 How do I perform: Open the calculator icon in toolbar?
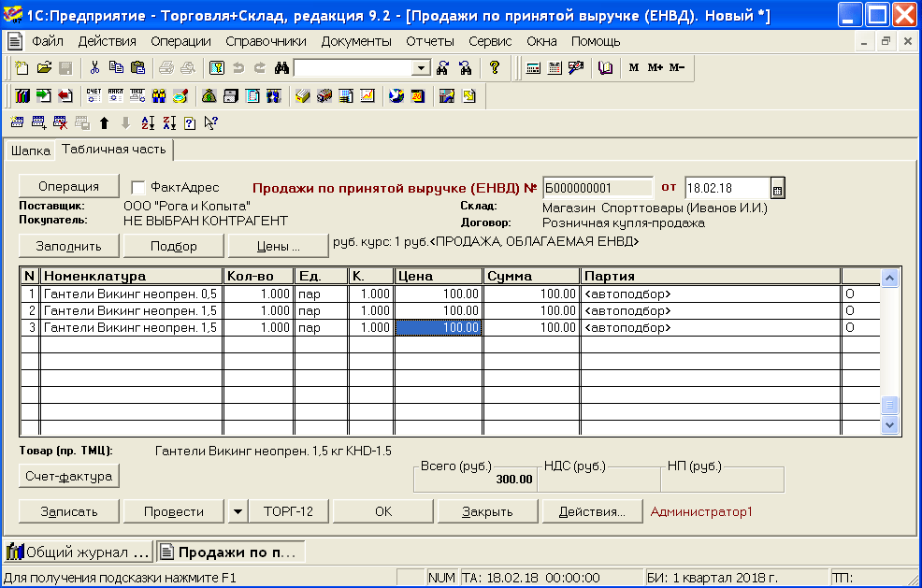tap(533, 67)
